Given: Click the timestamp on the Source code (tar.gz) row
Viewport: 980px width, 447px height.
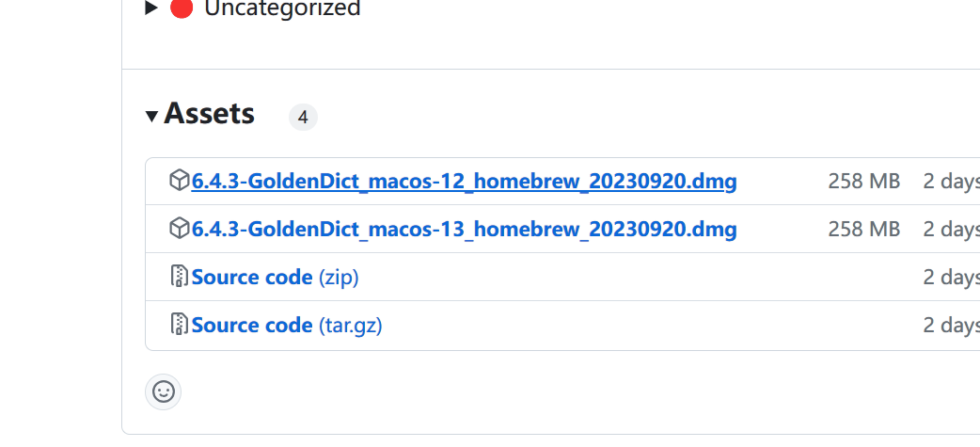Looking at the screenshot, I should 951,325.
